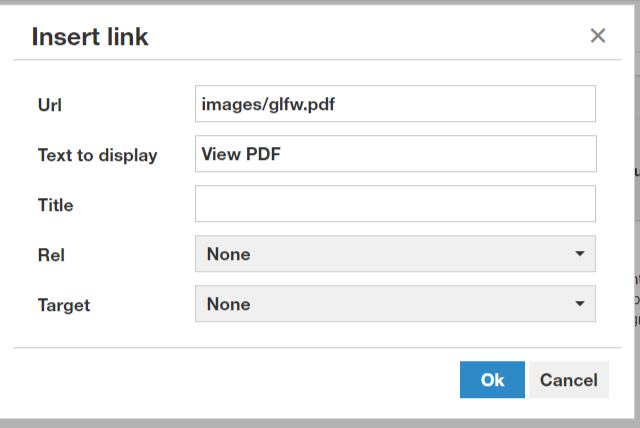Click the Insert link dialog heading
Screen dimensions: 640x428
pos(90,37)
